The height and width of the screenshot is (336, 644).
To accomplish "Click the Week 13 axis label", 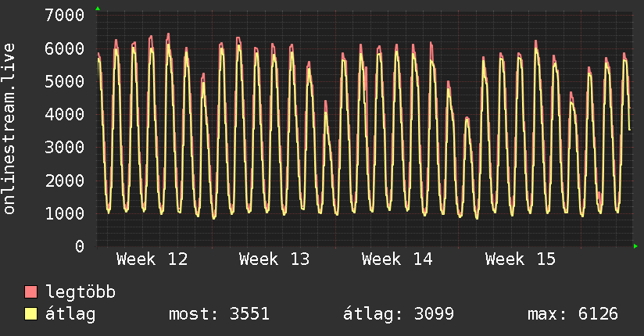I will click(274, 259).
